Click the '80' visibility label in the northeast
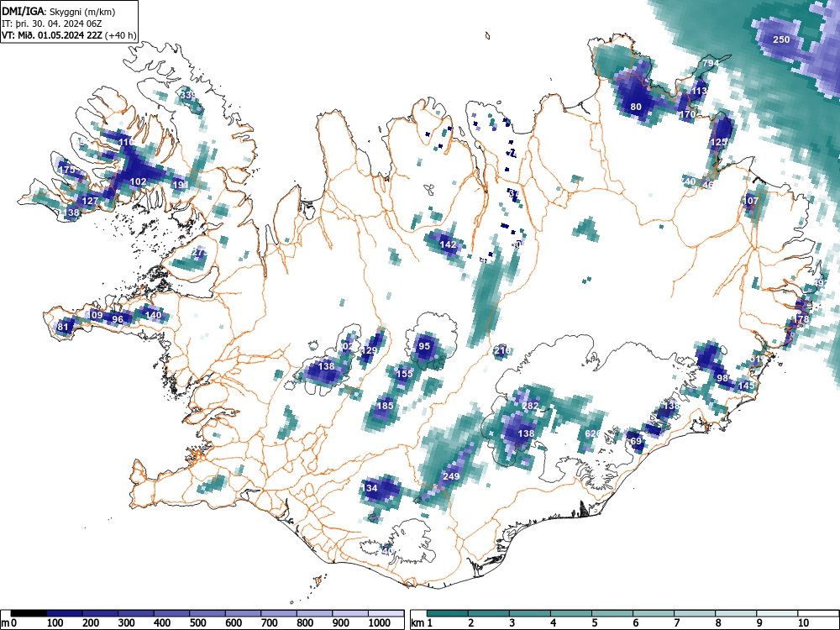 pyautogui.click(x=636, y=107)
